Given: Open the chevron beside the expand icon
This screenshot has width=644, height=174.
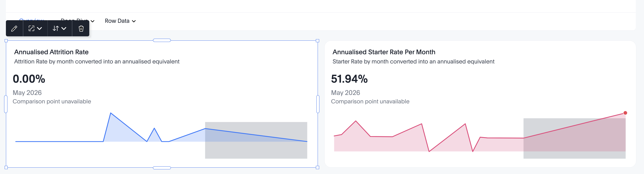Looking at the screenshot, I should (40, 28).
